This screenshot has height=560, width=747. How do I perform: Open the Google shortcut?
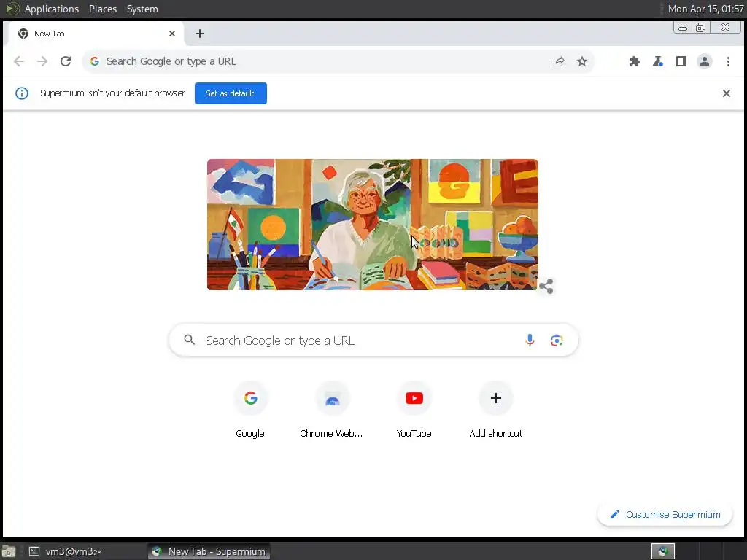(251, 410)
